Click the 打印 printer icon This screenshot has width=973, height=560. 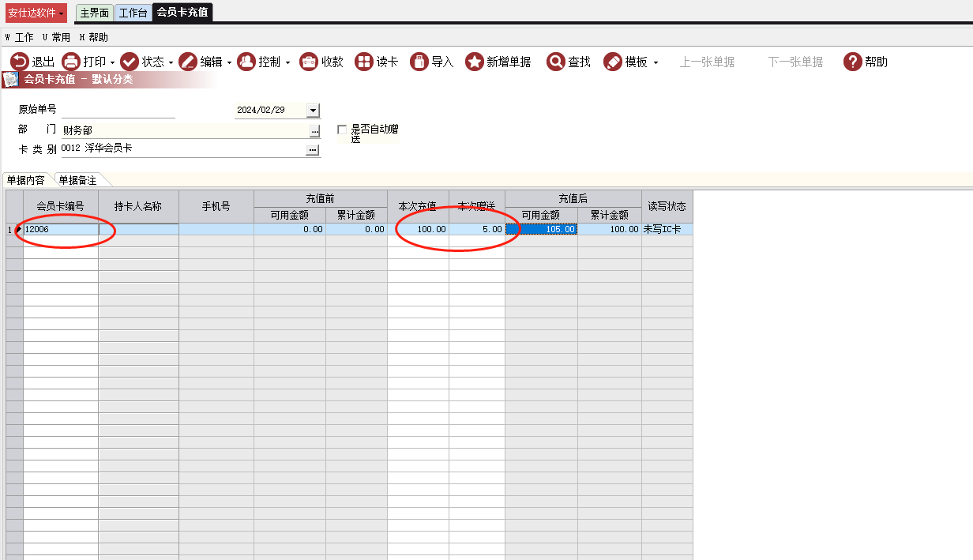71,62
